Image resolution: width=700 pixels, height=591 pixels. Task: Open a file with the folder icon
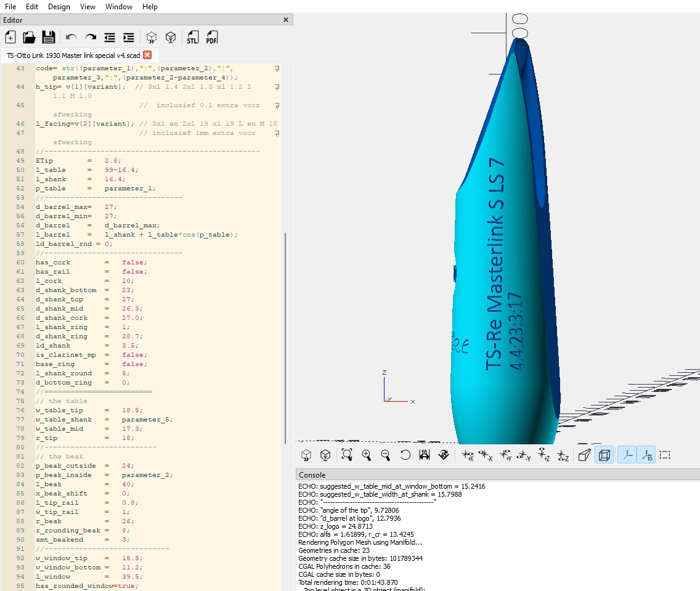point(29,38)
